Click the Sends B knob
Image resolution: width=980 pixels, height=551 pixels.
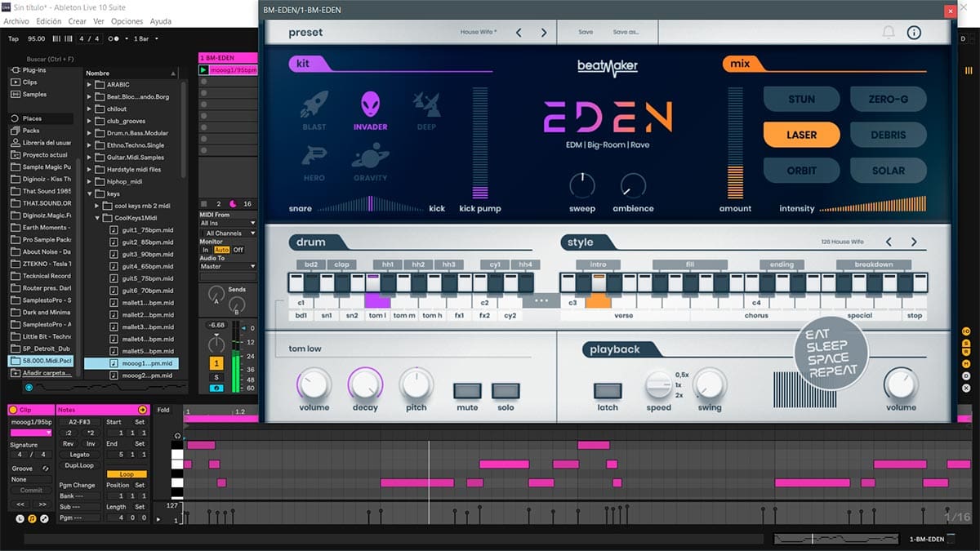(x=238, y=306)
